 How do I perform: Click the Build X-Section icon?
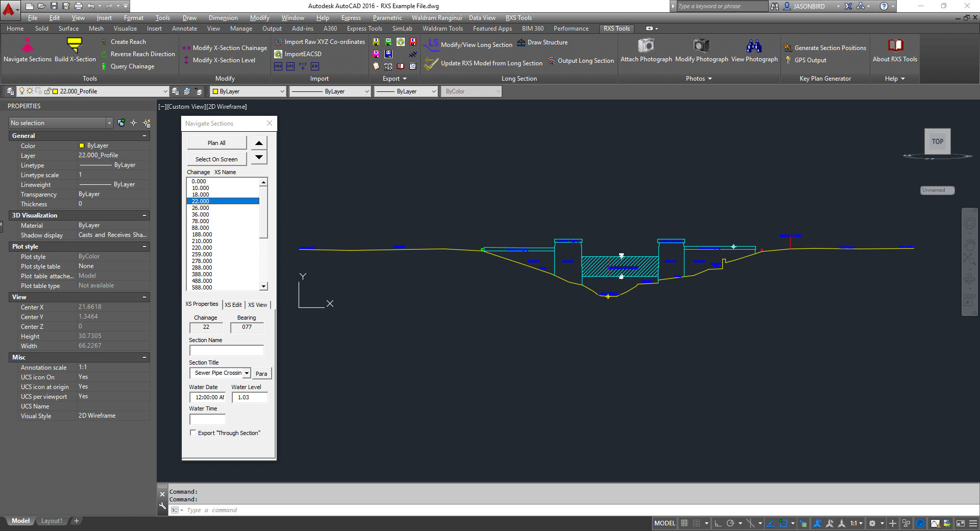tap(75, 46)
